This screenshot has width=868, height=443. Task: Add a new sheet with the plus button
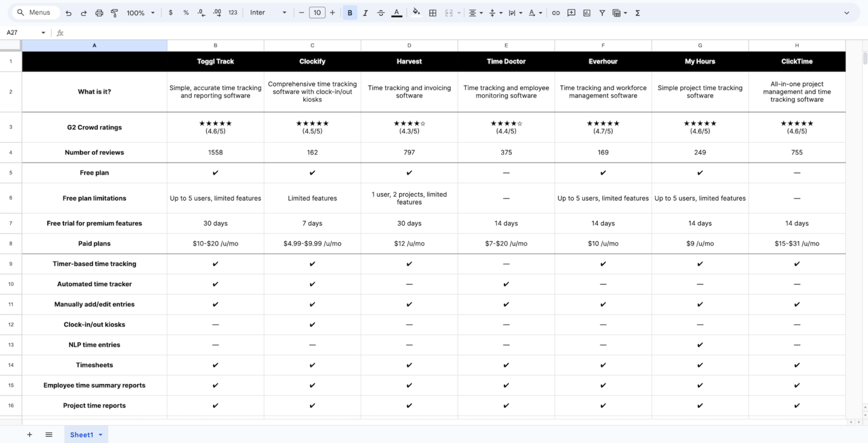pyautogui.click(x=30, y=434)
